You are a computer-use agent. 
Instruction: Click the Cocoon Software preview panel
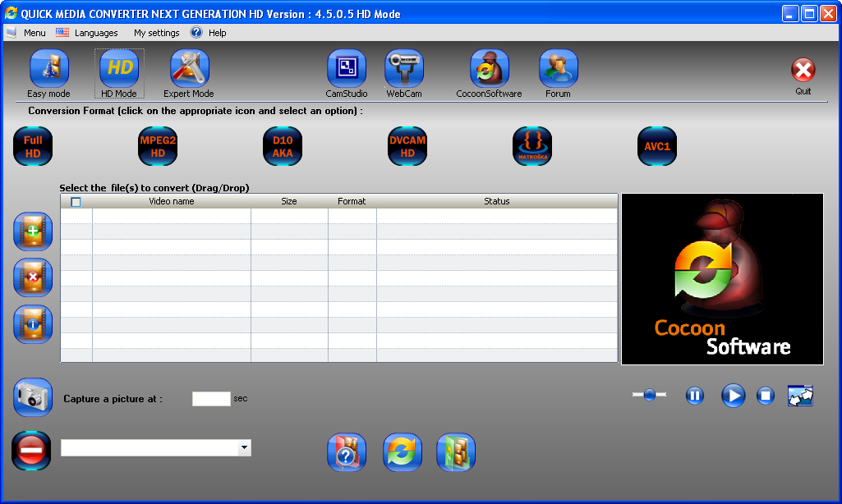tap(722, 279)
